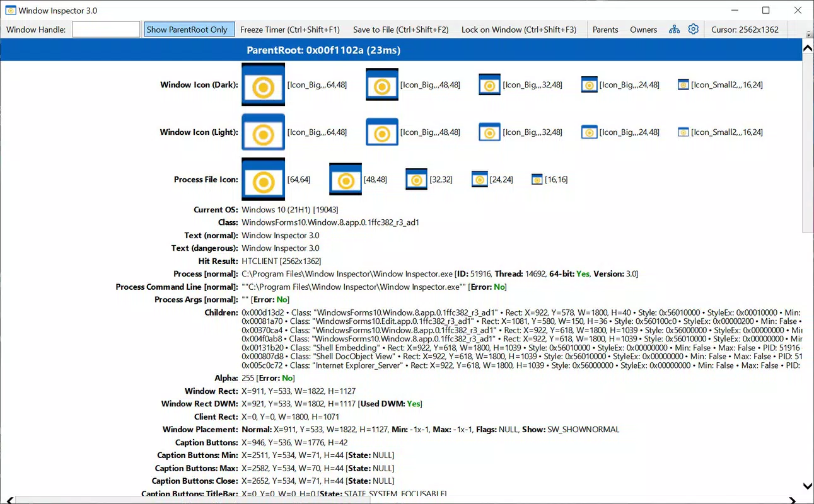Click the vertical scrollbar up arrow
Image resolution: width=814 pixels, height=504 pixels.
click(808, 48)
